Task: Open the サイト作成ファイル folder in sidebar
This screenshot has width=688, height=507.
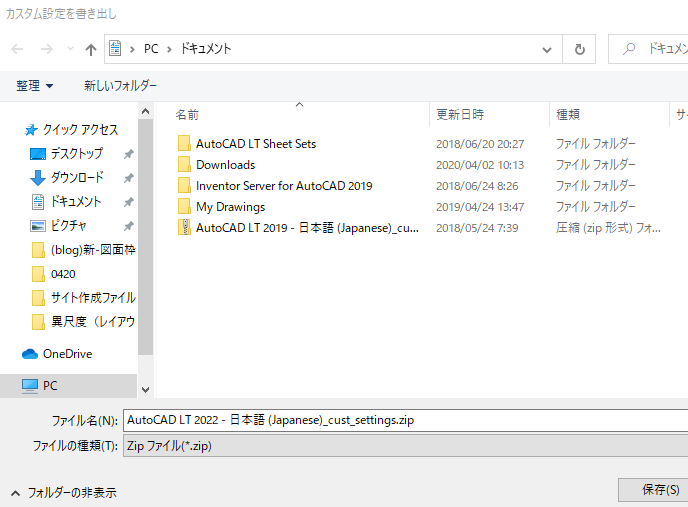Action: 93,298
